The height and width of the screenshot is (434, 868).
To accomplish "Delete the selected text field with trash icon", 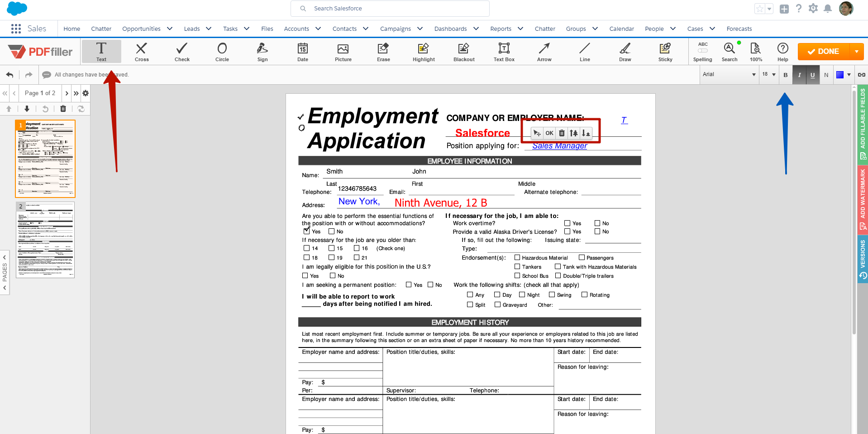I will pyautogui.click(x=562, y=133).
